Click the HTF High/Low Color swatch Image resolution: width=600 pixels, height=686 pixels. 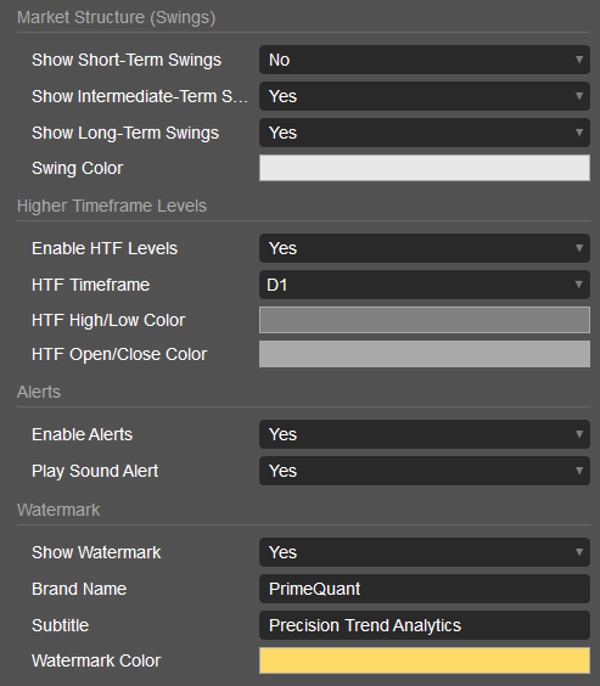point(424,320)
